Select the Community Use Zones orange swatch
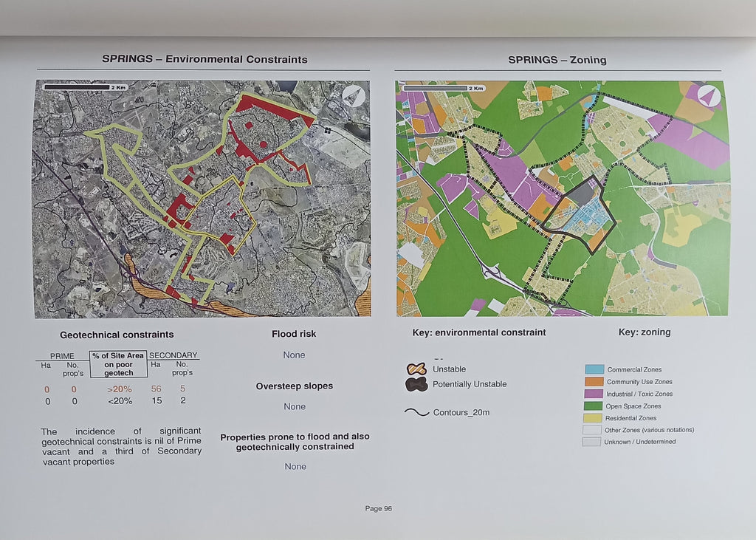 tap(594, 382)
